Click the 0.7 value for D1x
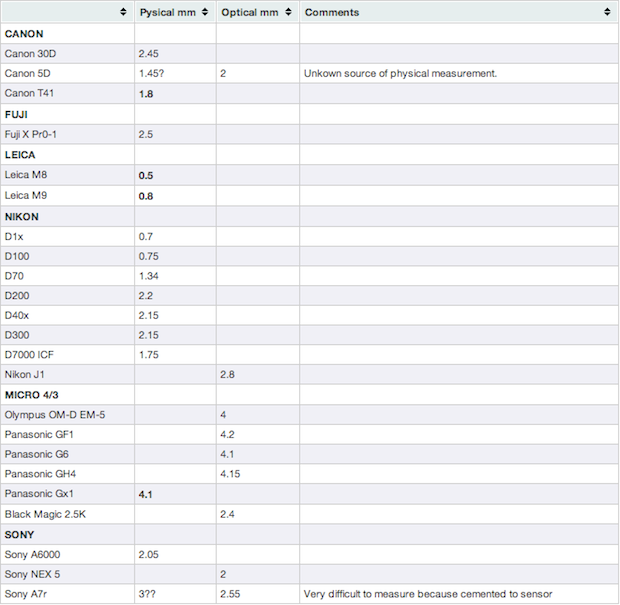The width and height of the screenshot is (620, 605). pos(146,237)
